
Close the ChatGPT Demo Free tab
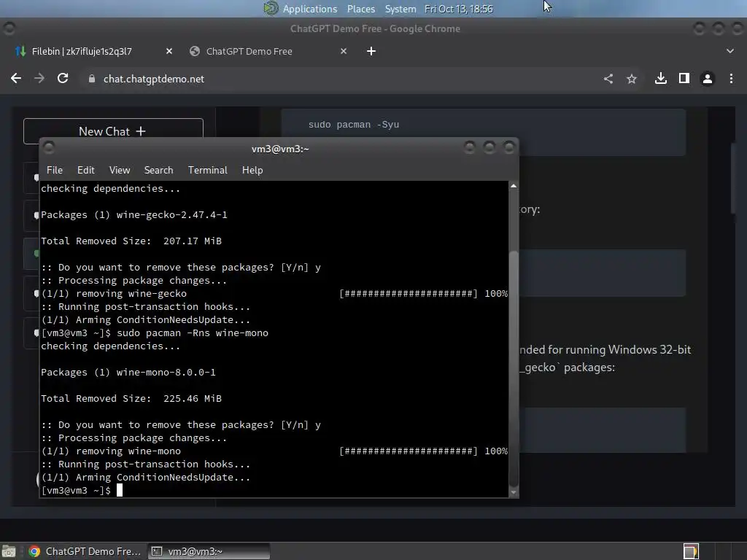(344, 51)
